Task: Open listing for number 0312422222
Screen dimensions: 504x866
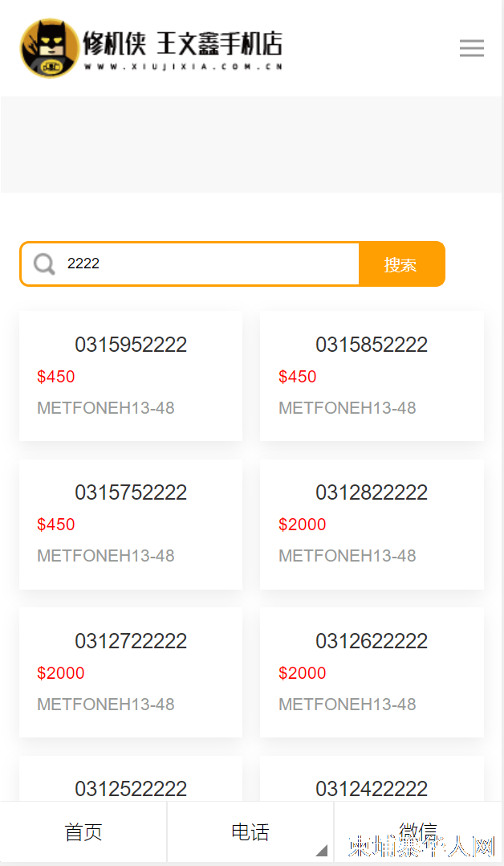Action: [372, 789]
